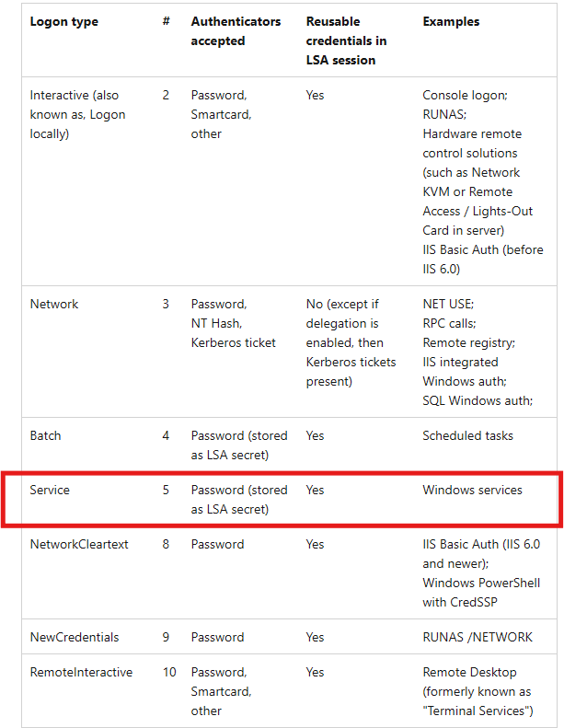Click the "Remote Desktop" example cell
Screen dimensions: 564x728
click(469, 672)
